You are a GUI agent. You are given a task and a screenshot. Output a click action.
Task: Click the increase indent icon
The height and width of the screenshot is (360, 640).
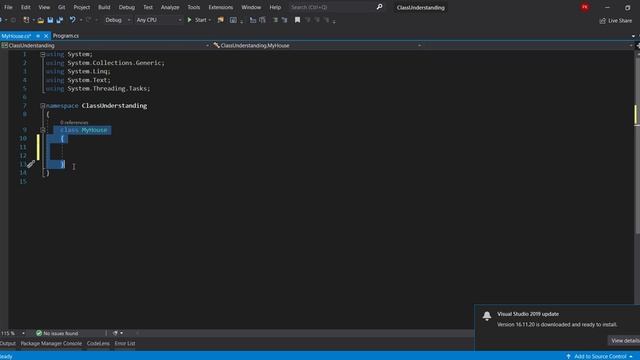click(x=284, y=20)
